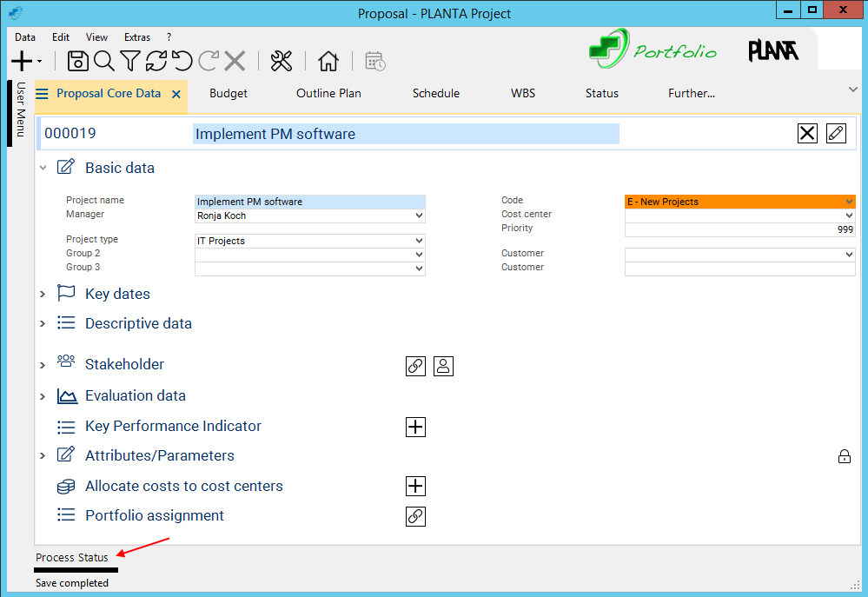The height and width of the screenshot is (597, 868).
Task: Click the Undo arrow icon
Action: [182, 61]
